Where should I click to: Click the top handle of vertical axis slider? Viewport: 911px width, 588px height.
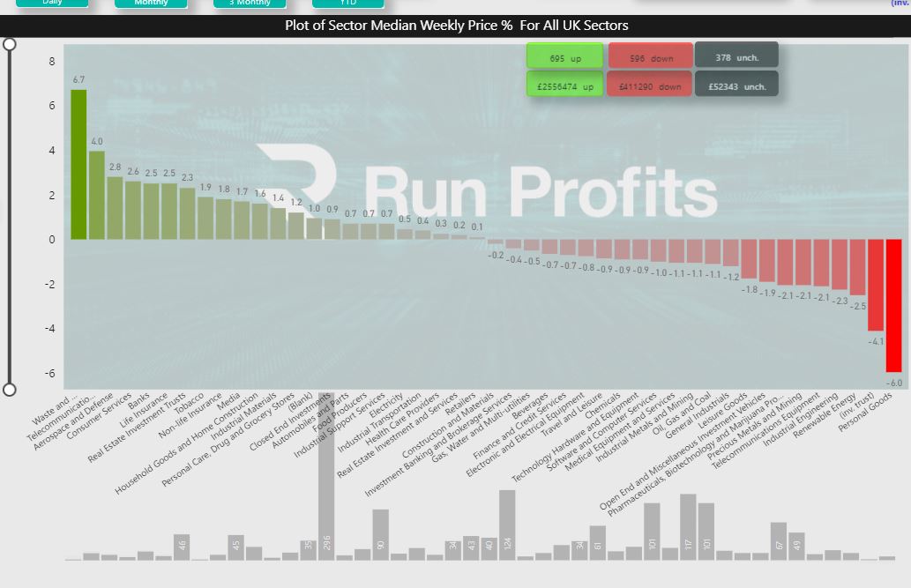[10, 44]
